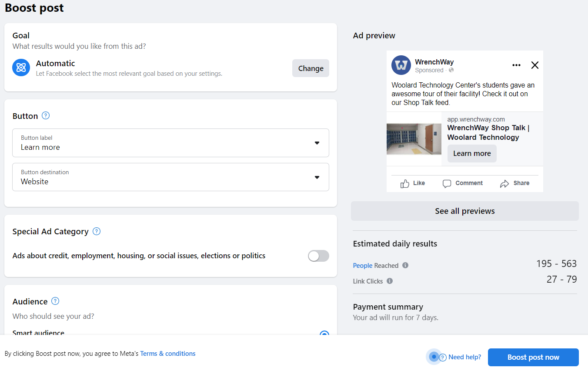Screen dimensions: 588x368
Task: Click the locker room thumbnail in ad preview
Action: tap(414, 139)
